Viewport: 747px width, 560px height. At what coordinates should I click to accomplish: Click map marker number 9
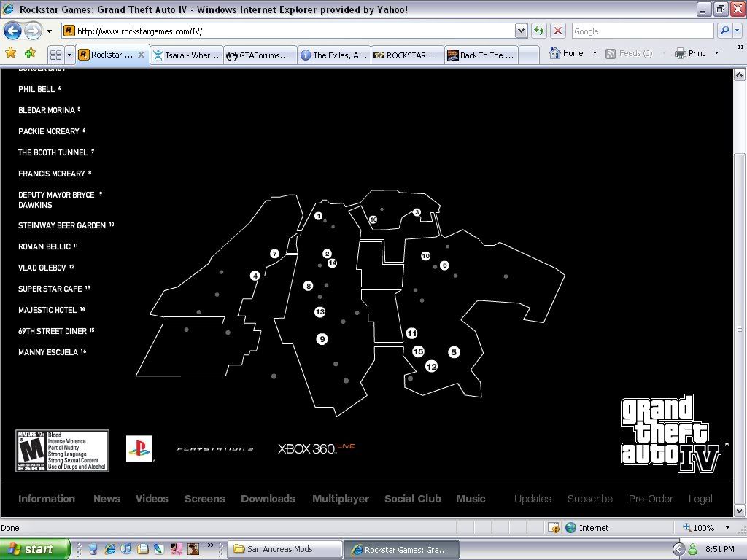pyautogui.click(x=322, y=339)
